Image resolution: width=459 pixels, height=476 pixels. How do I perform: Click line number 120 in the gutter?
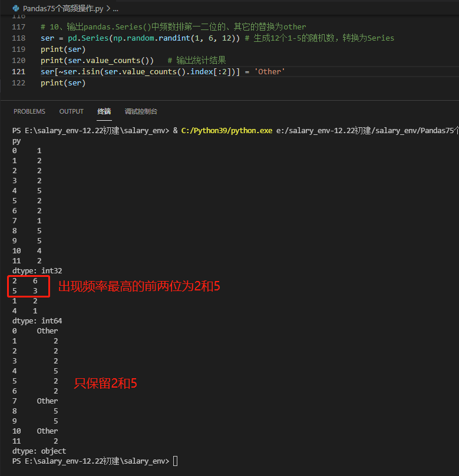pyautogui.click(x=18, y=61)
